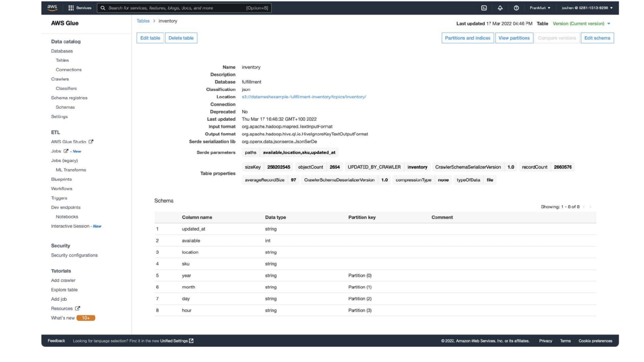Open Blueprints in the sidebar

pos(62,179)
